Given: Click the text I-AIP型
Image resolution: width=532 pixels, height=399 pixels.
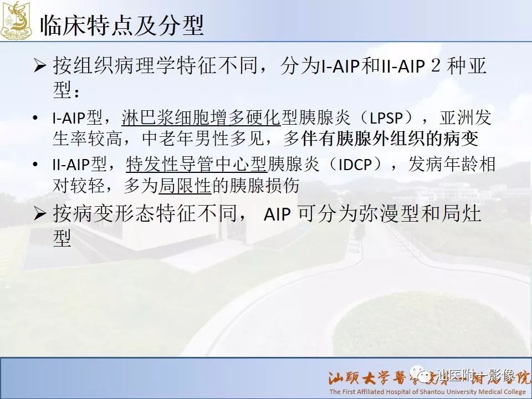Looking at the screenshot, I should (78, 117).
